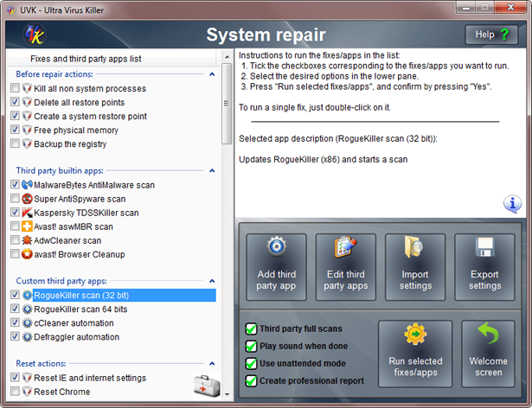Screen dimensions: 532x408
Task: Untick Create a system restore point checkbox
Action: pyautogui.click(x=15, y=116)
